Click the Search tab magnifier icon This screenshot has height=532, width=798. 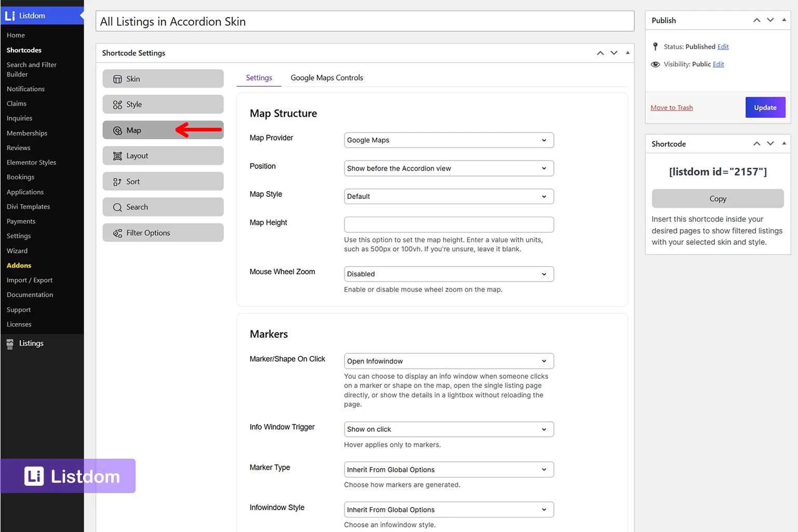coord(117,207)
